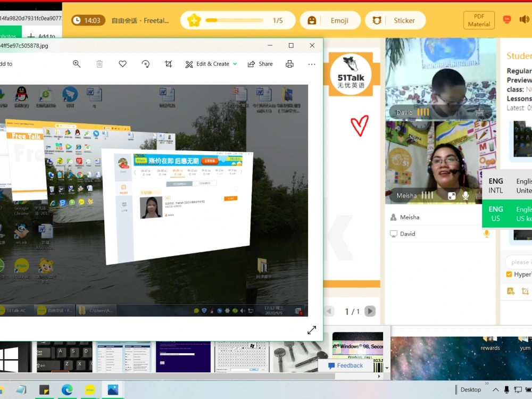Toggle the classroom speaker volume icon
Viewport: 532px width, 399px height.
click(524, 20)
